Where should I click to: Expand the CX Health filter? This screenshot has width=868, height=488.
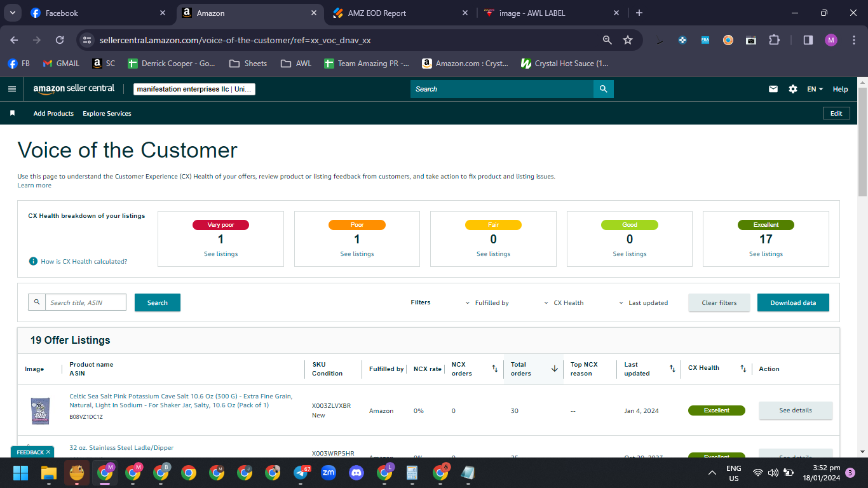(x=564, y=303)
